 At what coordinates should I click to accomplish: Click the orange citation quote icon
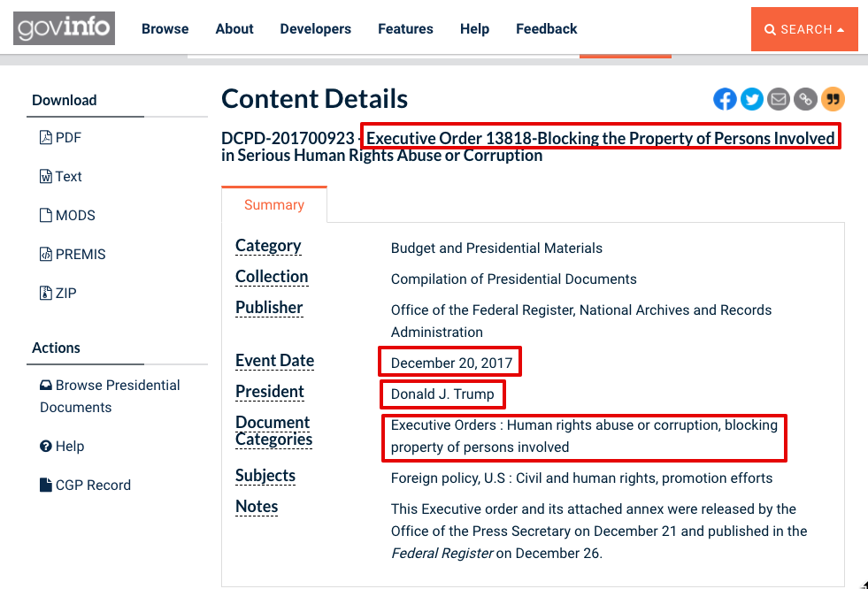[x=833, y=100]
